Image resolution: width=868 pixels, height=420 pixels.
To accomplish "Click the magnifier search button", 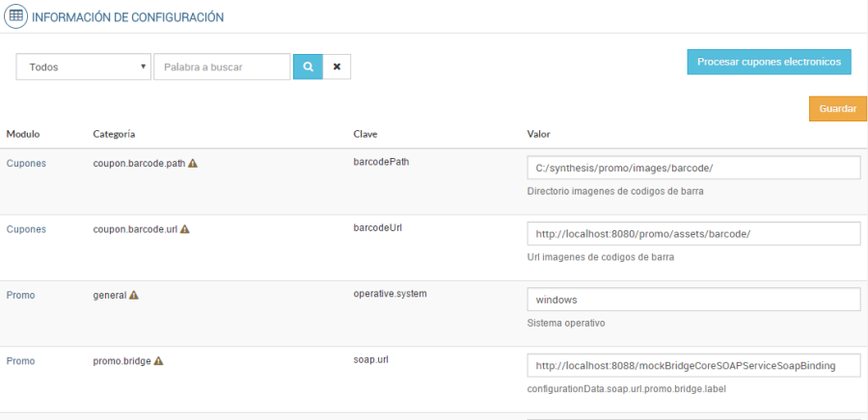I will coord(308,66).
